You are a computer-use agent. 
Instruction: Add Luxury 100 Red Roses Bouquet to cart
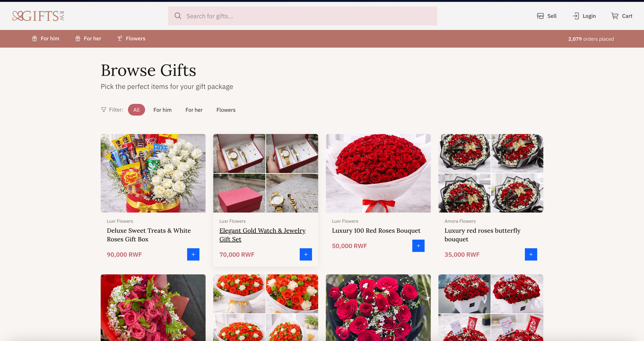coord(418,246)
